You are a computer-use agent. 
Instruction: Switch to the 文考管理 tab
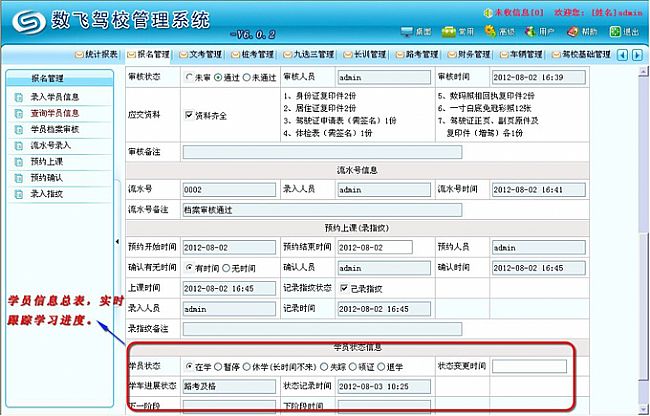coord(201,54)
